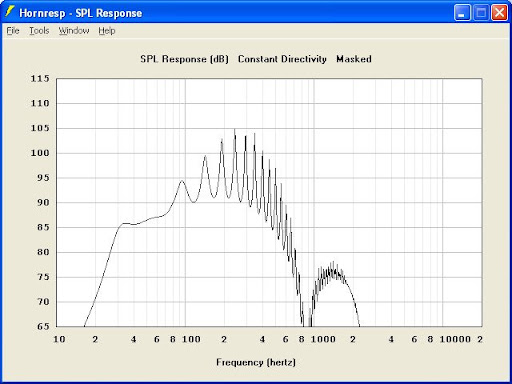The width and height of the screenshot is (512, 384).
Task: Click the 85 dB axis value
Action: pyautogui.click(x=43, y=227)
